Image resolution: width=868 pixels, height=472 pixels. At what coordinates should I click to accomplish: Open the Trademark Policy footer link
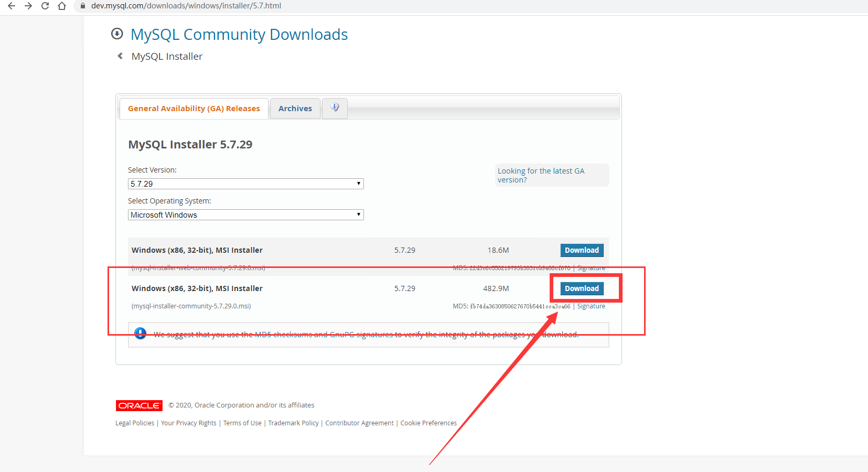click(x=293, y=423)
